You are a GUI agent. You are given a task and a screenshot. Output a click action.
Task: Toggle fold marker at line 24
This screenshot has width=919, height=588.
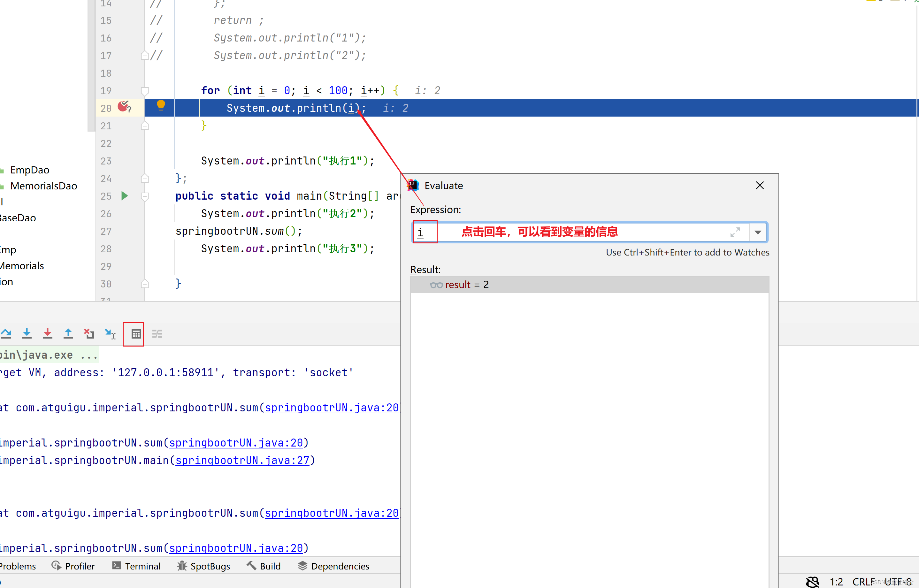(x=145, y=178)
